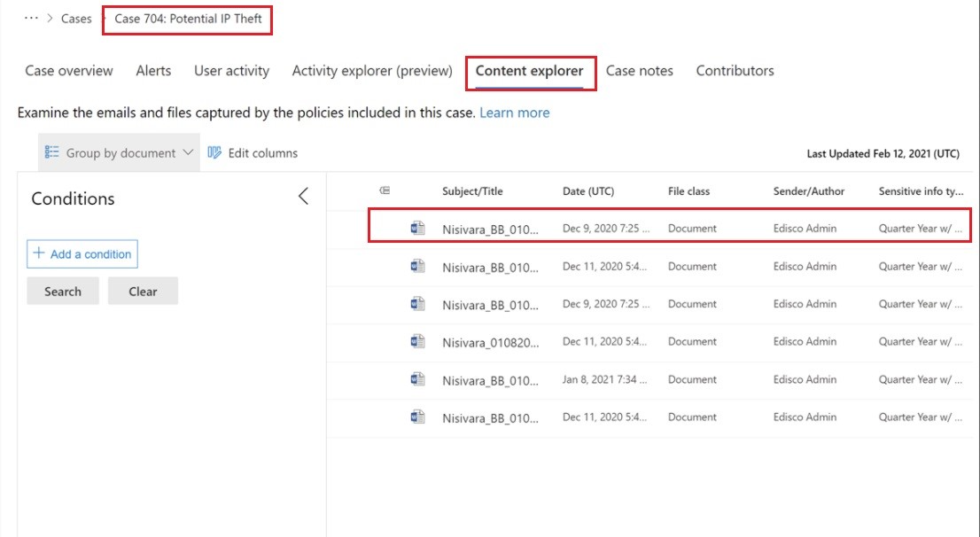Screen dimensions: 980x537
Task: Click the Word icon on the last Dec 11 row
Action: (417, 415)
